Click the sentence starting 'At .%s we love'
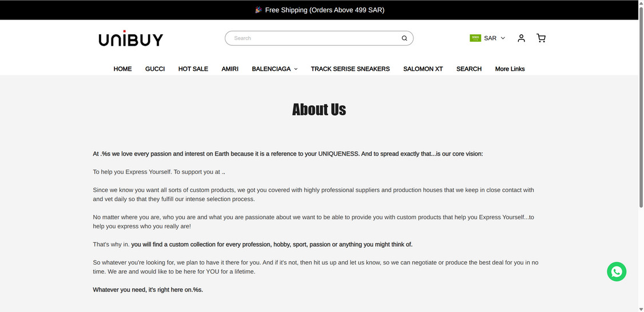 [288, 154]
